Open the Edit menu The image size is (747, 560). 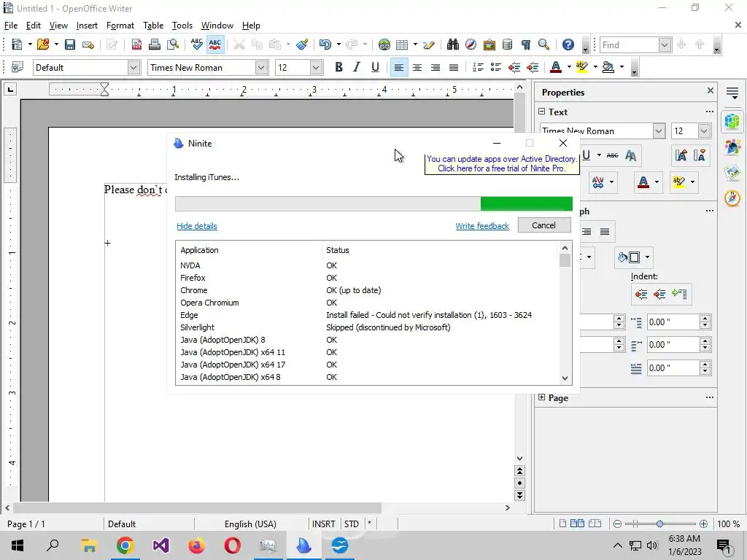[34, 26]
